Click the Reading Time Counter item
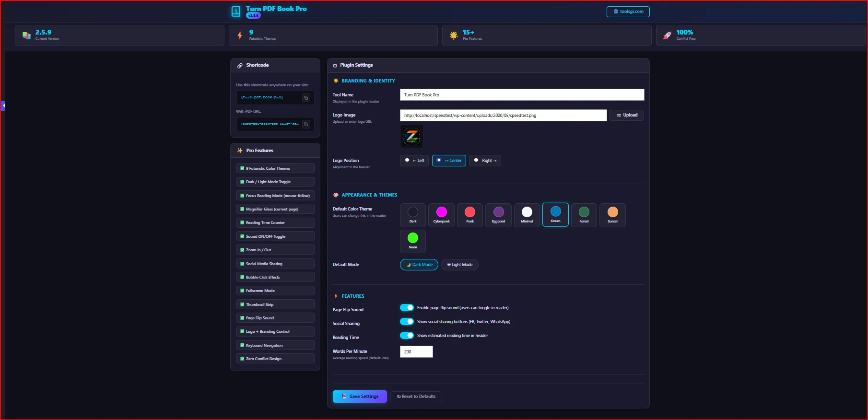 [275, 222]
